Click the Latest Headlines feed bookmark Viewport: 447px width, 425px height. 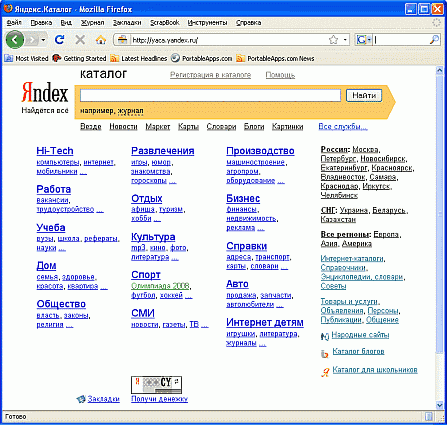pyautogui.click(x=139, y=58)
